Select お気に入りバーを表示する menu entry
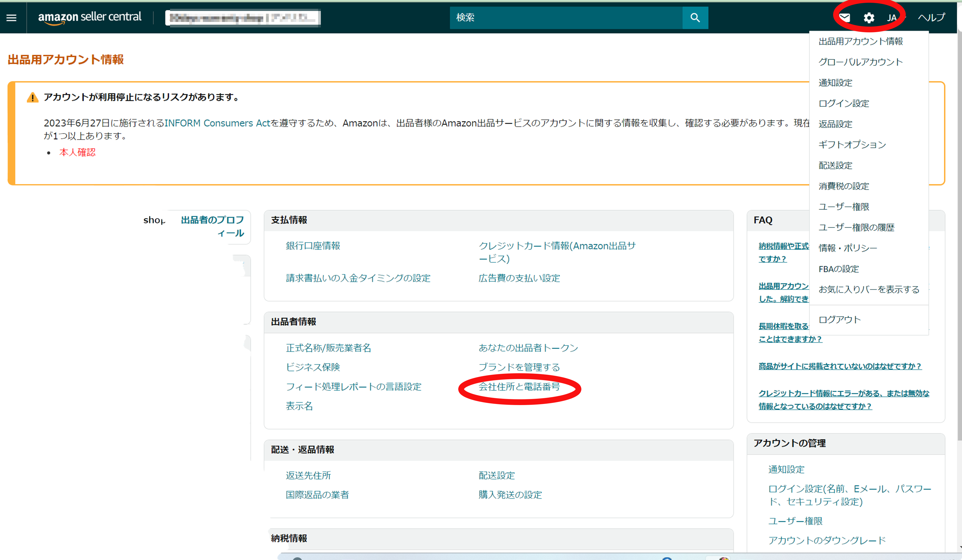This screenshot has width=962, height=560. [869, 289]
